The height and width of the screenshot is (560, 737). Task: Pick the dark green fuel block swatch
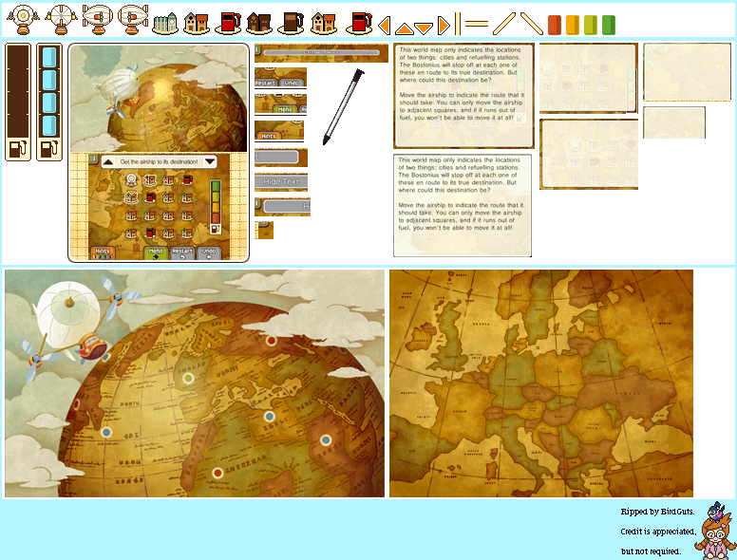(x=609, y=25)
